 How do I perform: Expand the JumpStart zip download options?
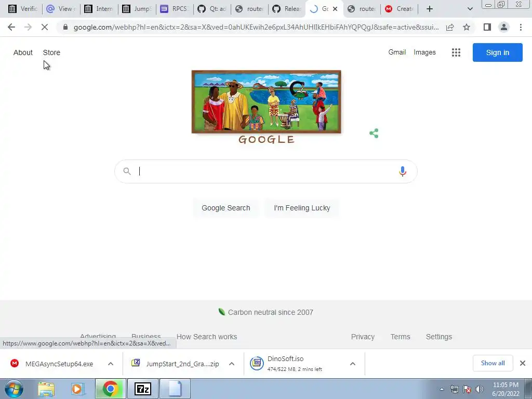(x=232, y=364)
